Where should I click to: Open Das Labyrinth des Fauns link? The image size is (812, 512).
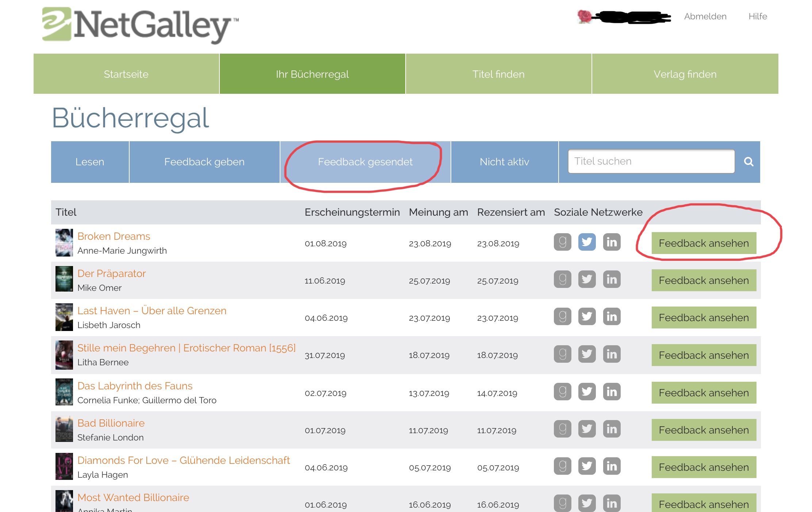tap(135, 386)
